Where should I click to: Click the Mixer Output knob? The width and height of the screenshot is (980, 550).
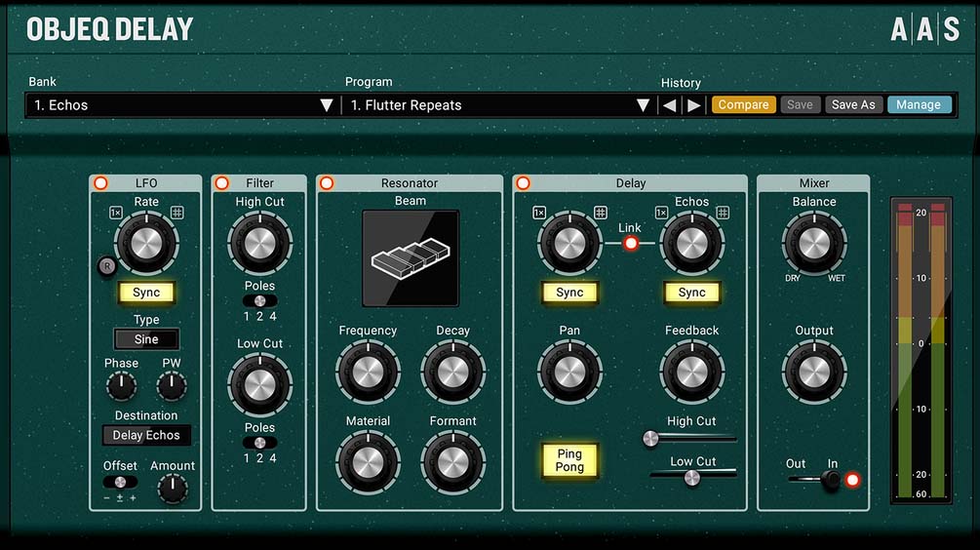click(814, 372)
